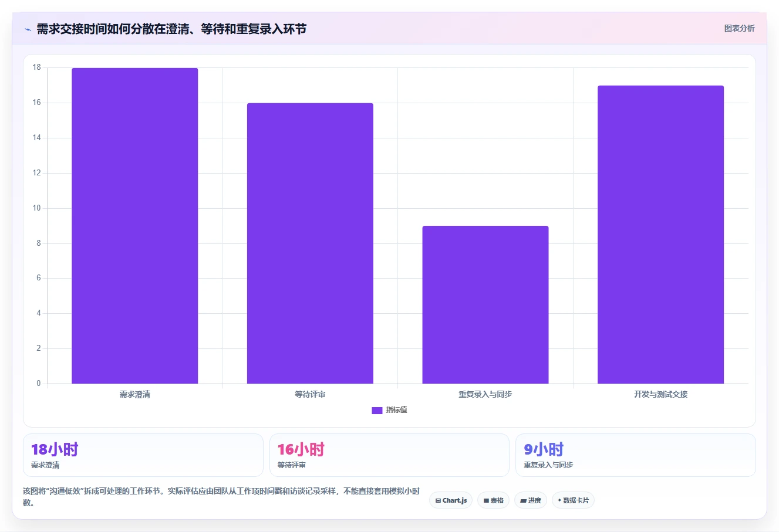The width and height of the screenshot is (779, 532).
Task: Click the y-axis value 18
Action: (37, 67)
